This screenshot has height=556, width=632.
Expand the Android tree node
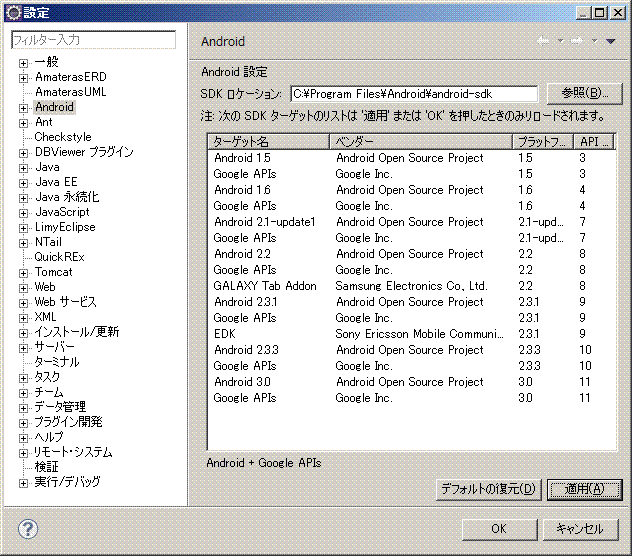[x=23, y=108]
